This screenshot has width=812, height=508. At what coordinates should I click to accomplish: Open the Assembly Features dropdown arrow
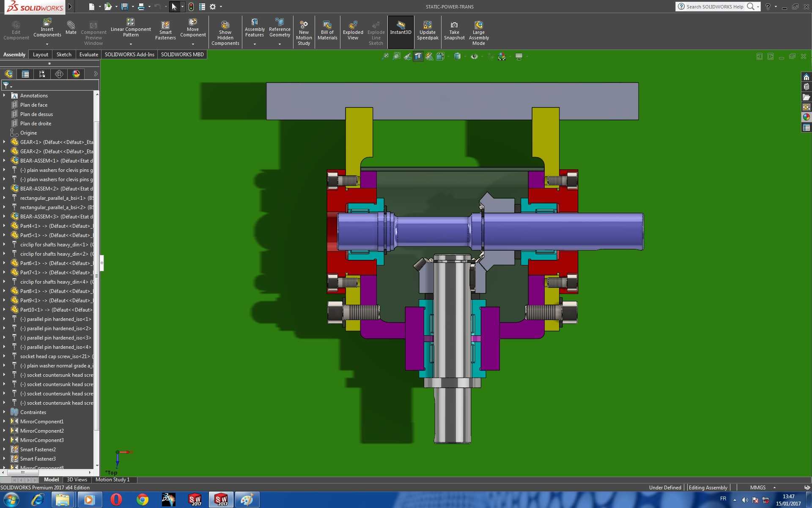pyautogui.click(x=255, y=44)
